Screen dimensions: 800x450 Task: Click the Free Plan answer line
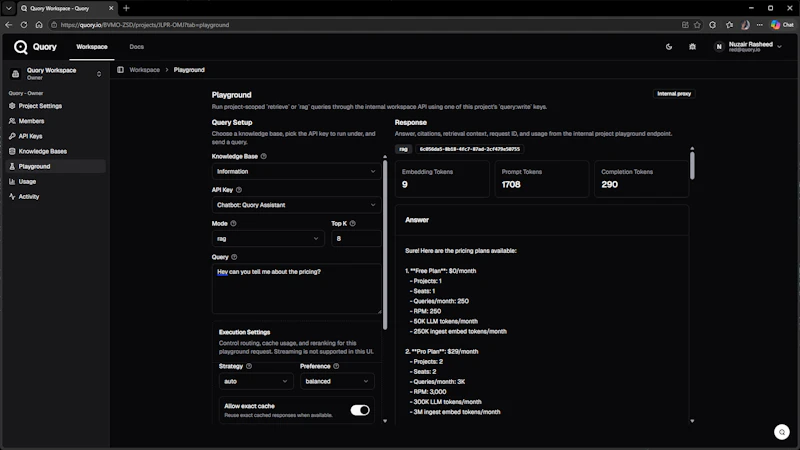[x=440, y=271]
